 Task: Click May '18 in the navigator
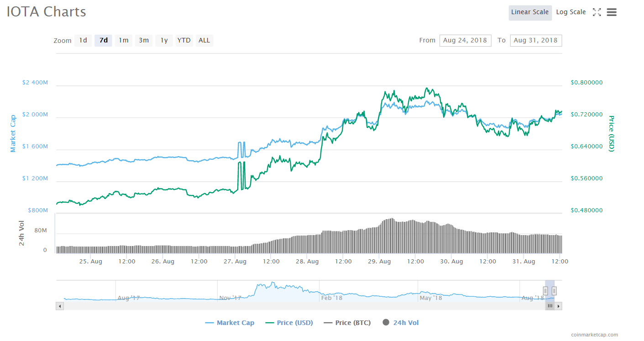pyautogui.click(x=431, y=298)
